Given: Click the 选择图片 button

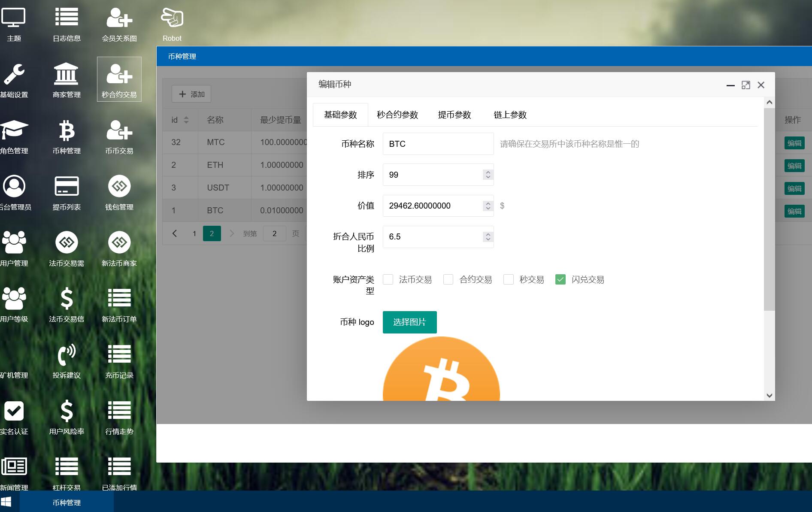Looking at the screenshot, I should coord(410,322).
